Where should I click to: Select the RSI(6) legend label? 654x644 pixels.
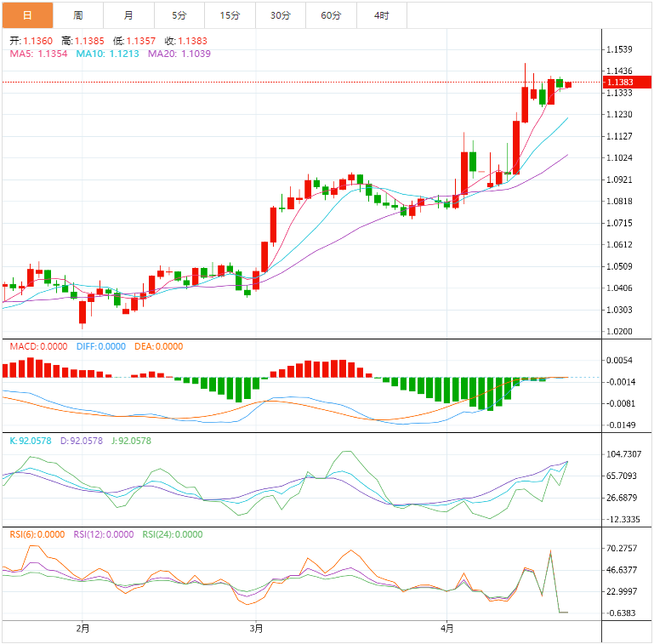[x=37, y=534]
